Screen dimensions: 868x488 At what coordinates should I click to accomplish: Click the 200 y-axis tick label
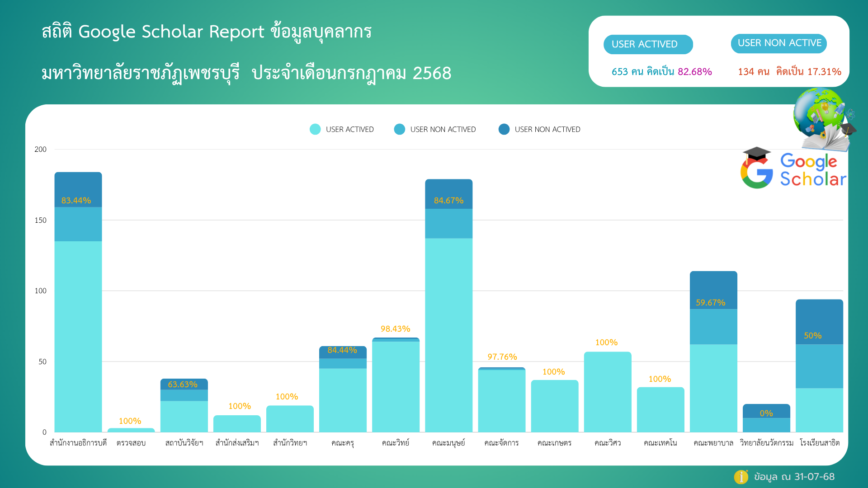click(41, 149)
